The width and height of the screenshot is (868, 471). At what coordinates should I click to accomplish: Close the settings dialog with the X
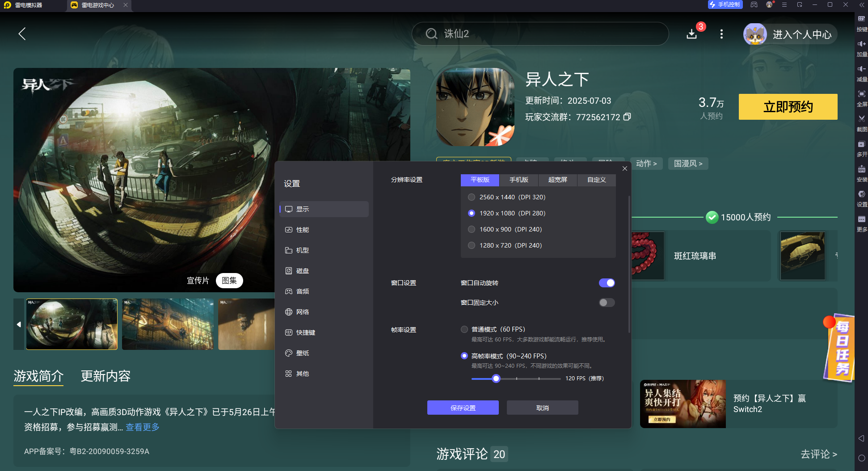[x=625, y=168]
